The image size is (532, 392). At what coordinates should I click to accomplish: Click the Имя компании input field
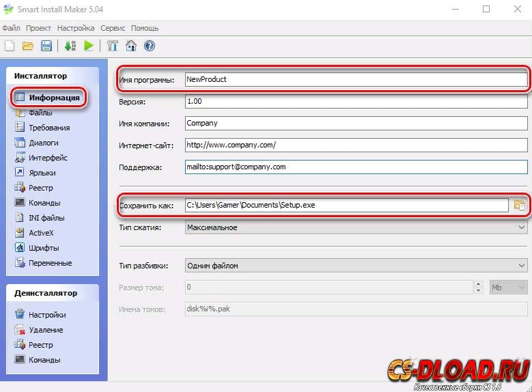pyautogui.click(x=356, y=123)
